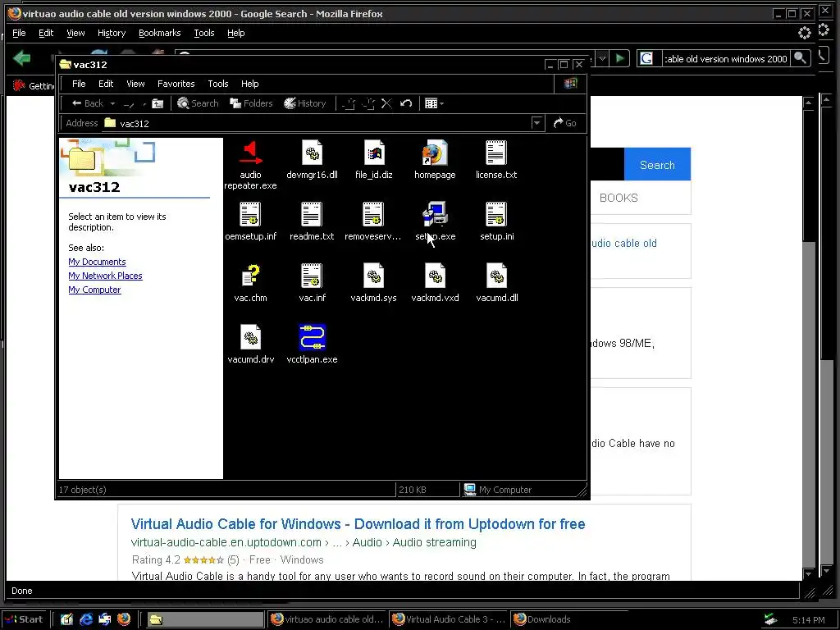Screen dimensions: 840x630
Task: Select the vacumd.drv file icon
Action: [x=250, y=337]
